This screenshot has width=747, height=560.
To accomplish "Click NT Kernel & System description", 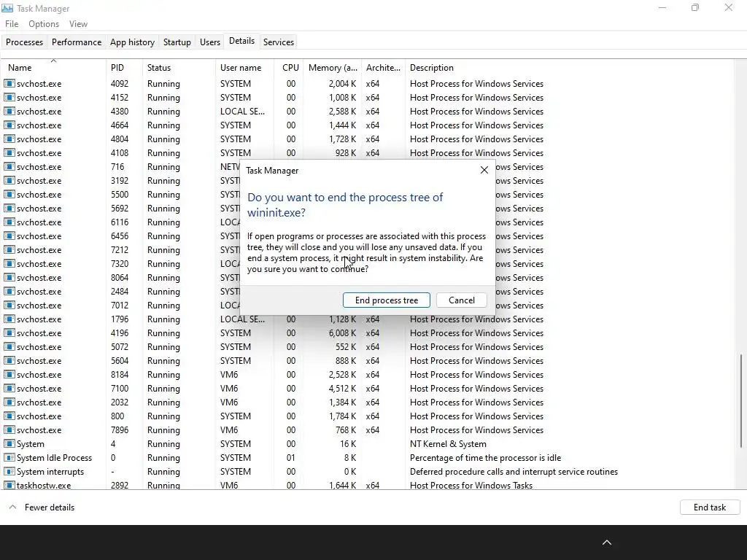I will coord(448,444).
